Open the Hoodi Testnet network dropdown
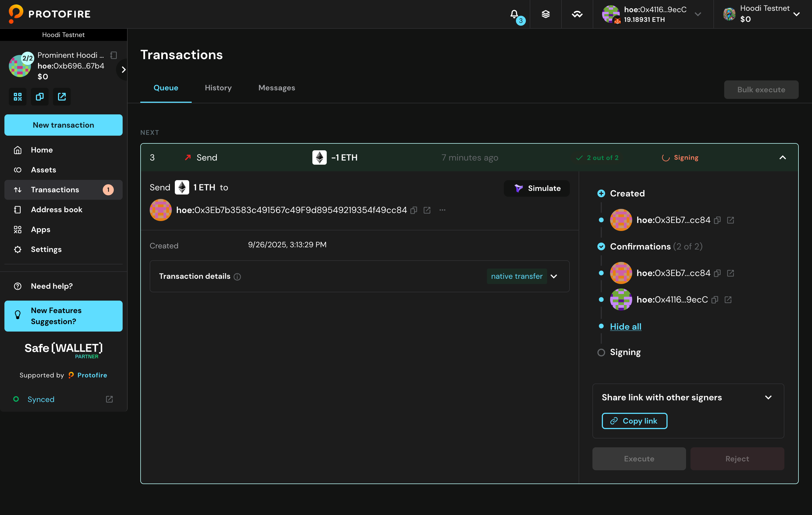Screen dimensions: 812x515 pyautogui.click(x=797, y=14)
